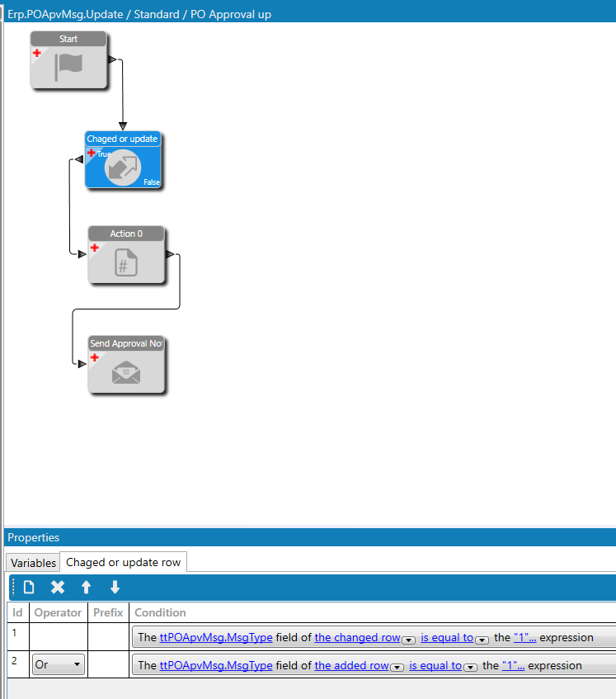Image resolution: width=616 pixels, height=699 pixels.
Task: Click the Operator cell in row 1
Action: tap(59, 636)
